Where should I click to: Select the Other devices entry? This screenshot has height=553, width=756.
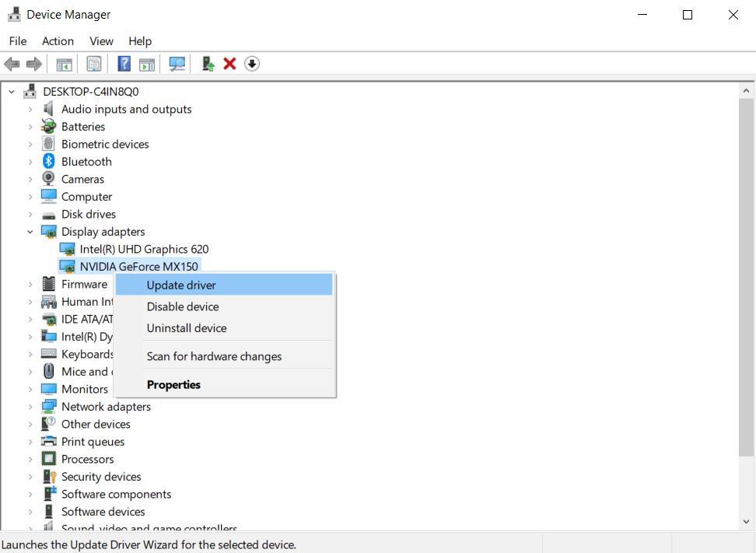click(x=96, y=424)
